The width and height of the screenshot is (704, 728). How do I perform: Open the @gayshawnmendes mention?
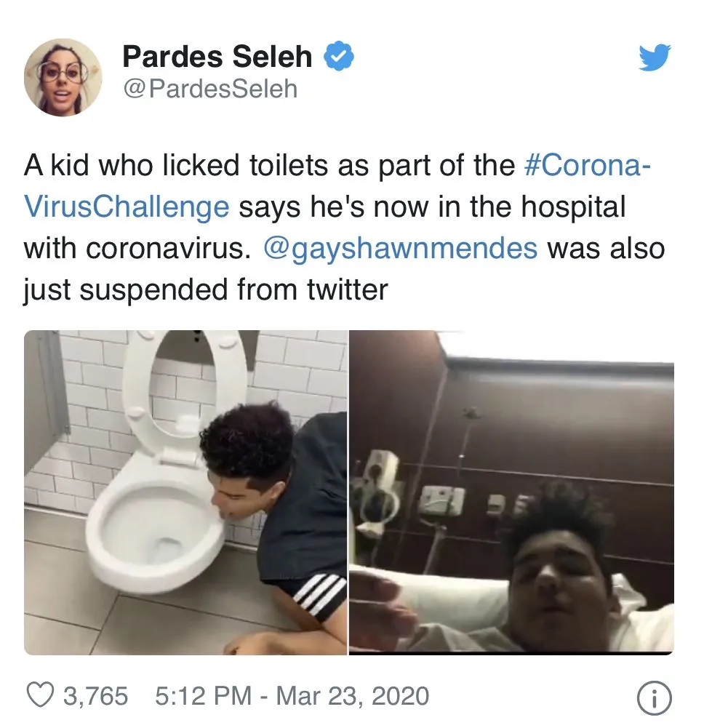[x=401, y=248]
